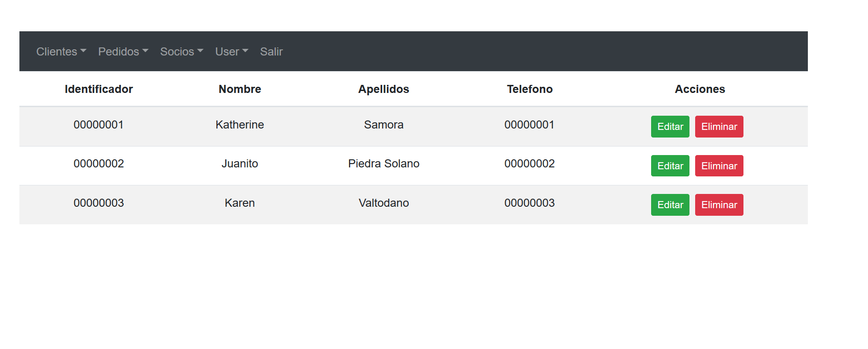Expand the Clientes dropdown menu

tap(61, 52)
